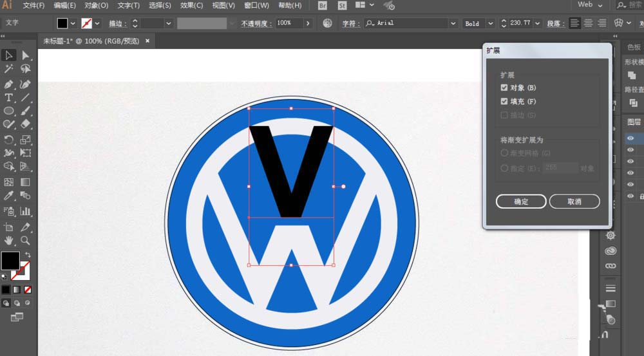Toggle visibility of the top layer
The width and height of the screenshot is (644, 356).
tap(630, 138)
